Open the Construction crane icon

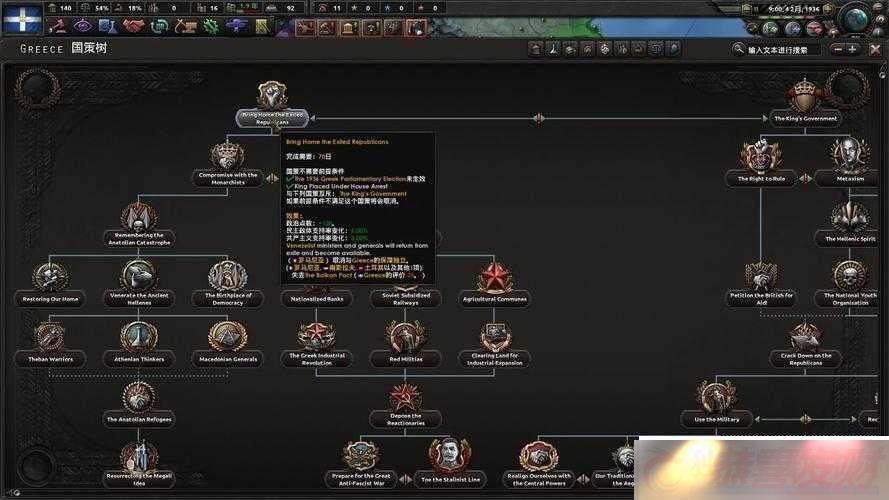tap(185, 27)
